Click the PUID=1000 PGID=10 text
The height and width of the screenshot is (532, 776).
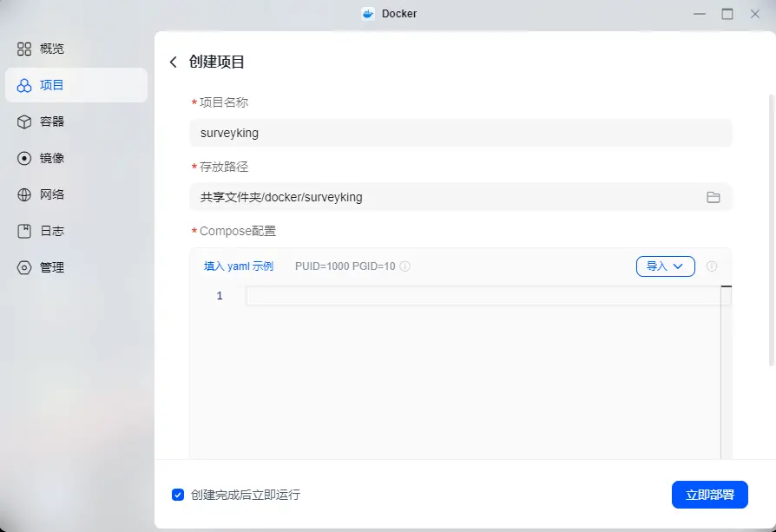point(345,266)
